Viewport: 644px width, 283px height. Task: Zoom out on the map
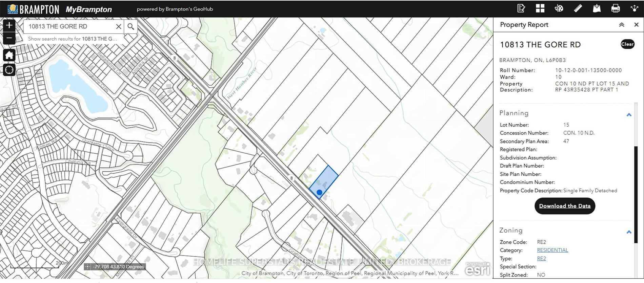9,38
